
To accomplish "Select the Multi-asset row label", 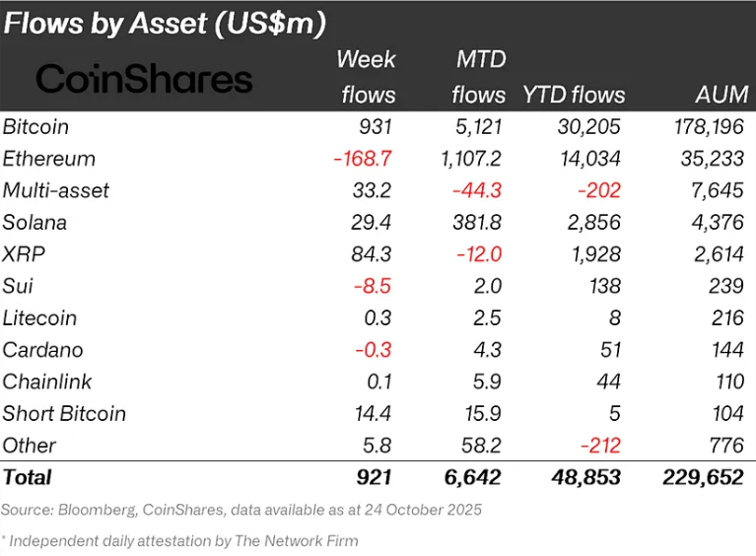I will click(x=56, y=190).
